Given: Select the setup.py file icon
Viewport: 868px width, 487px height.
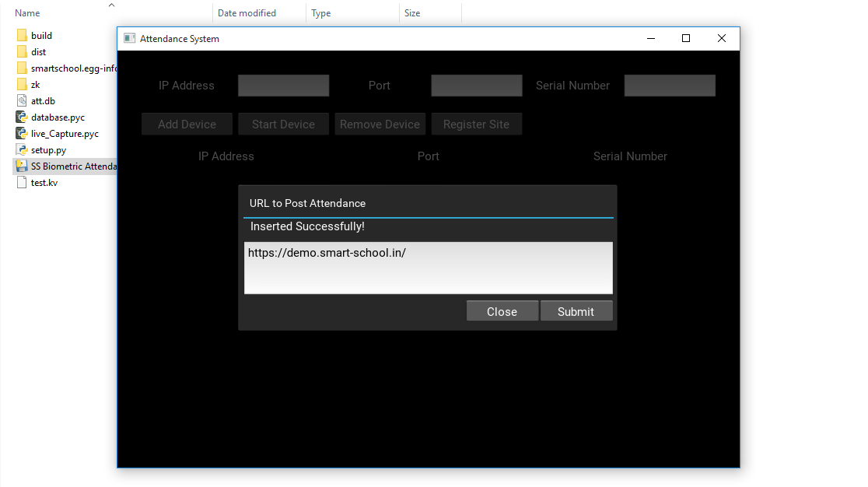Looking at the screenshot, I should point(22,150).
